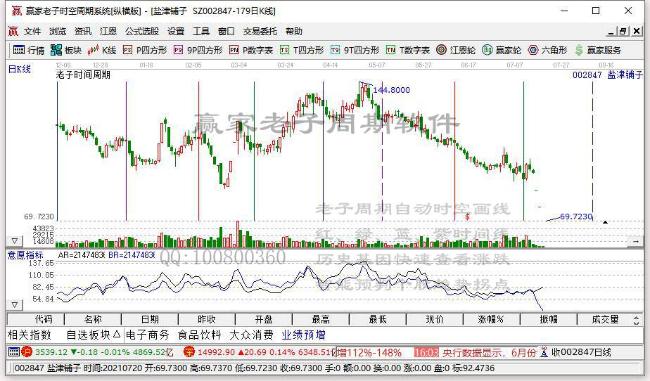
Task: Open the 赢家轮 wheel tool
Action: (501, 50)
